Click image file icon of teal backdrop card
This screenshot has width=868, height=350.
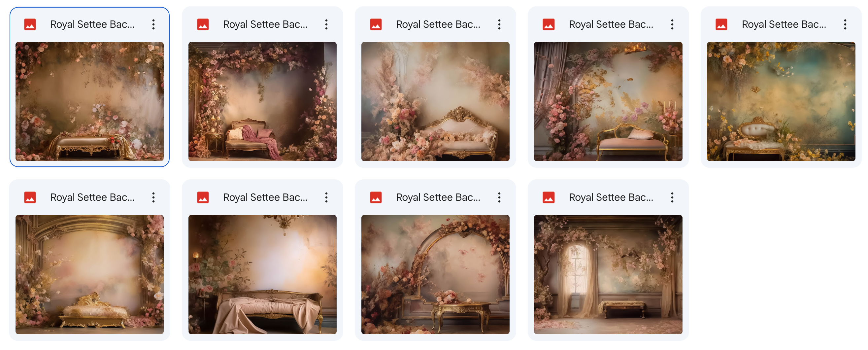coord(721,24)
